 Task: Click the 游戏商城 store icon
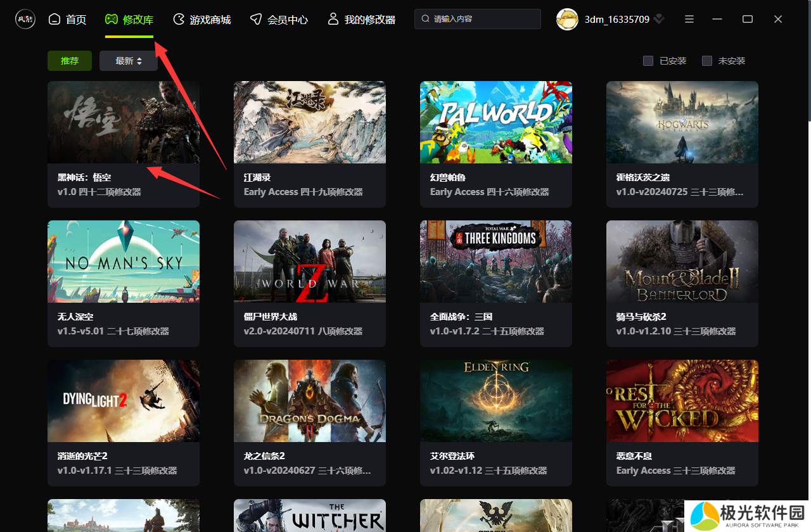coord(179,19)
